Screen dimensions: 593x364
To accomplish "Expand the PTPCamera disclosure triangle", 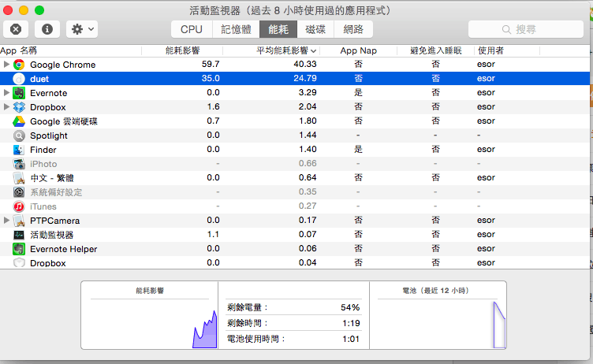I will 7,221.
